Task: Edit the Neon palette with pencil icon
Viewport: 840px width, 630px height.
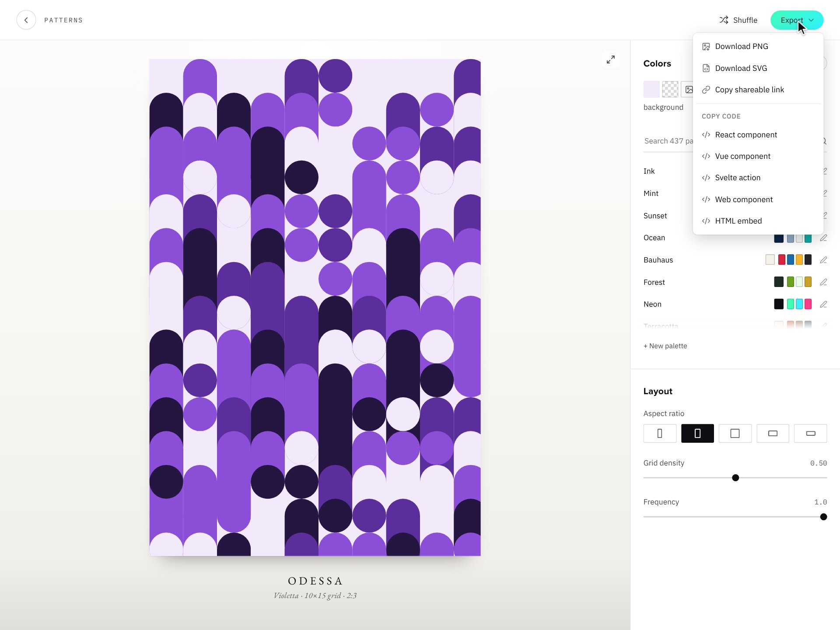Action: 823,304
